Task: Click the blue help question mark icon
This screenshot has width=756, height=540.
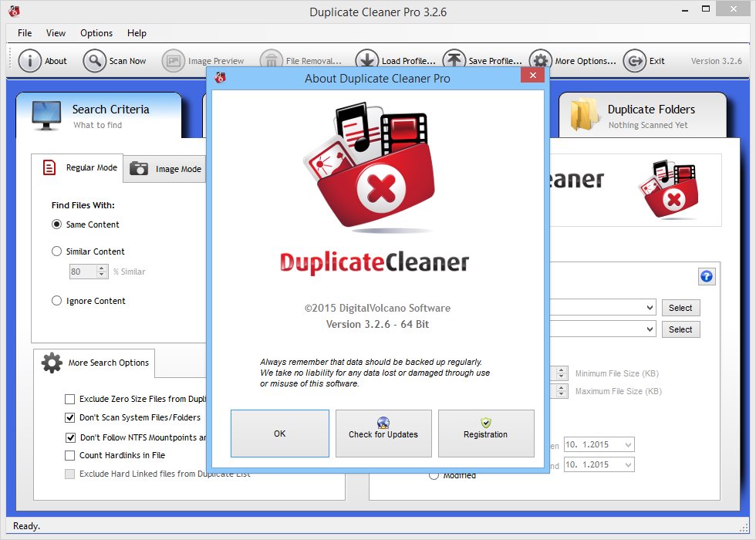Action: click(x=707, y=276)
